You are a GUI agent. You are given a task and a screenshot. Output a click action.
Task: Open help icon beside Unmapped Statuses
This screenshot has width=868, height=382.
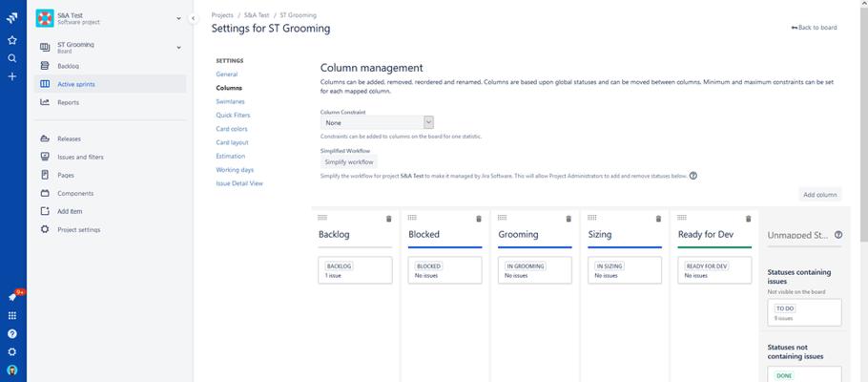point(838,235)
